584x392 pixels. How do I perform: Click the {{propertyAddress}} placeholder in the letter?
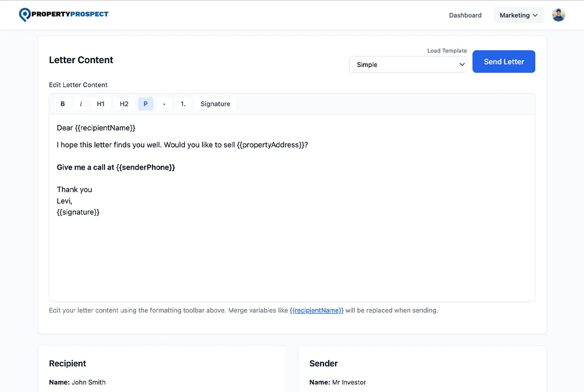point(270,145)
